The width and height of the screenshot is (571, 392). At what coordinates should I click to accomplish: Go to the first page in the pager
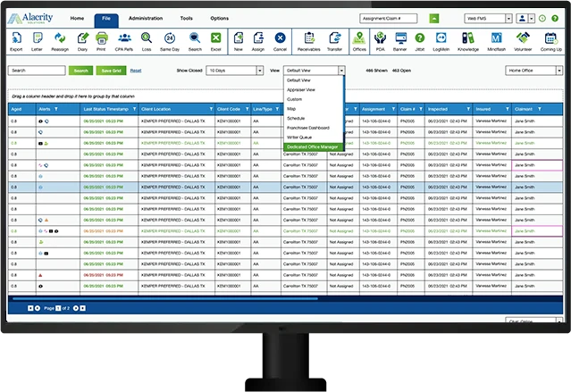pos(30,308)
